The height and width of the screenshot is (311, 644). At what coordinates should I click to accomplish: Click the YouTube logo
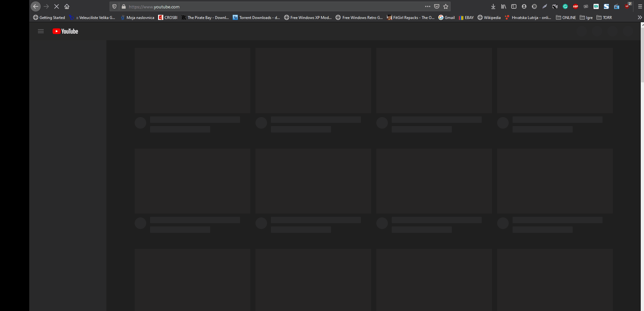click(x=65, y=31)
